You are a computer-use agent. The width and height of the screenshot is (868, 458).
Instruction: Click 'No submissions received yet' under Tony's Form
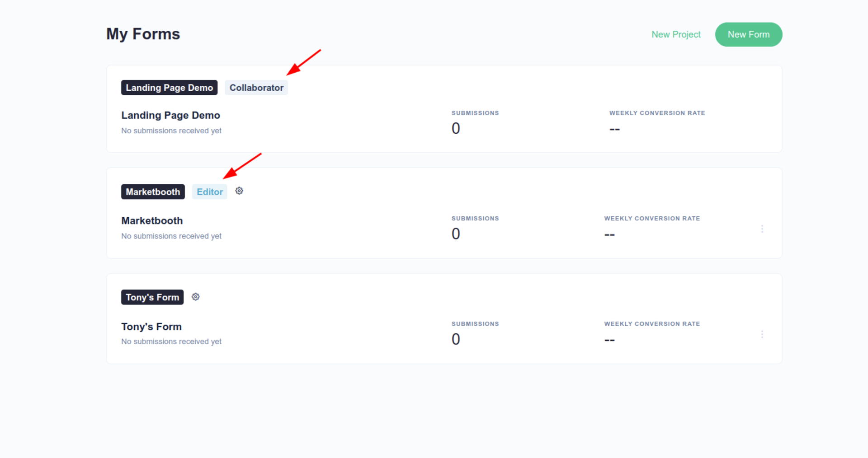coord(171,341)
